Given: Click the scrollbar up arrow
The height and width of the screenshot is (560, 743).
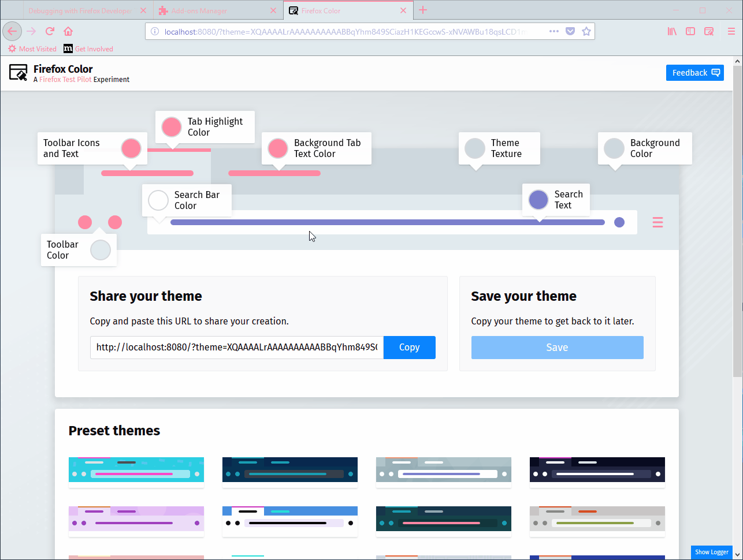Looking at the screenshot, I should pos(738,61).
